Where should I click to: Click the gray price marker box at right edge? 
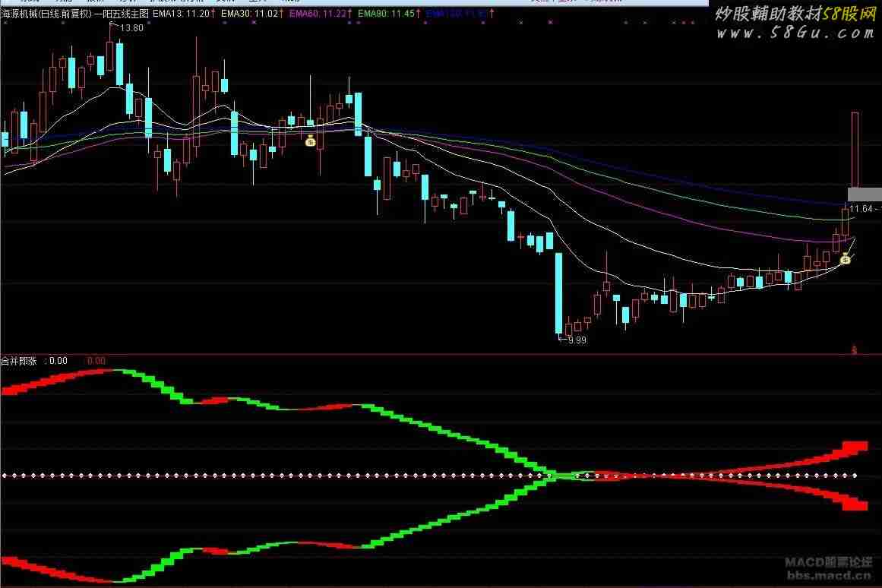[865, 194]
